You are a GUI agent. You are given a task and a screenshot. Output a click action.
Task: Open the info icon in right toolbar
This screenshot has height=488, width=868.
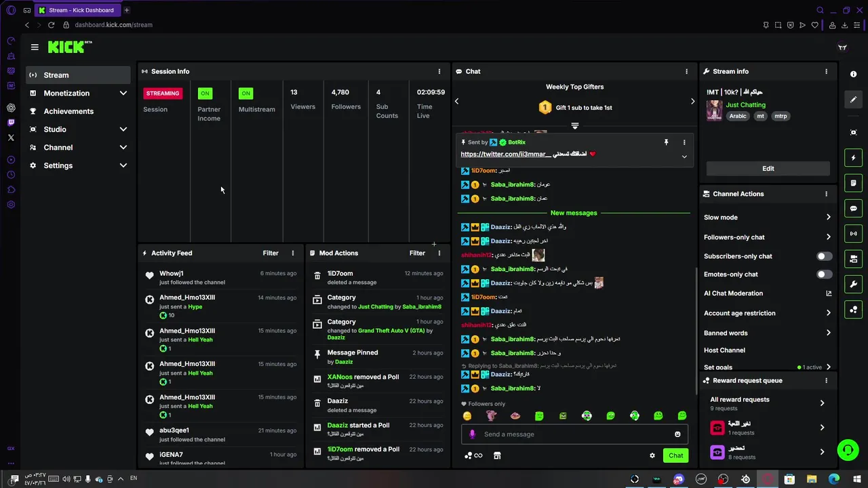[x=854, y=74]
